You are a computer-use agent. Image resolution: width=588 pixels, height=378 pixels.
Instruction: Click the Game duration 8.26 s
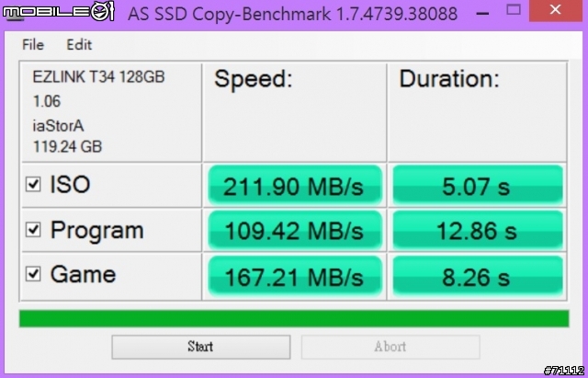click(478, 277)
